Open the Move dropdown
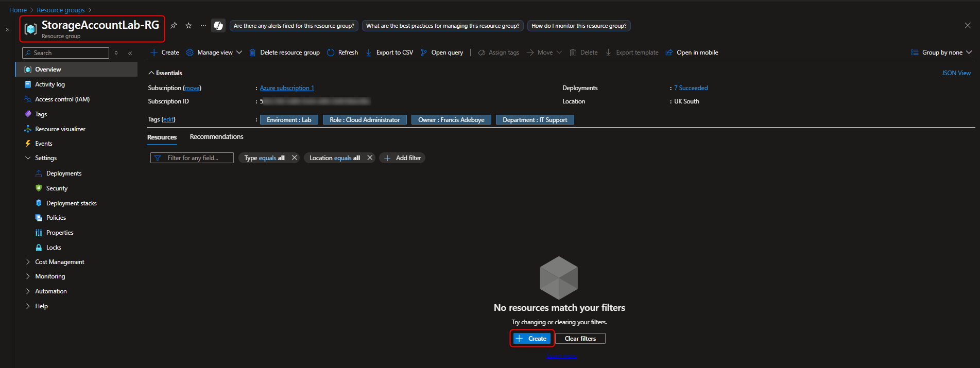This screenshot has width=980, height=368. (544, 52)
